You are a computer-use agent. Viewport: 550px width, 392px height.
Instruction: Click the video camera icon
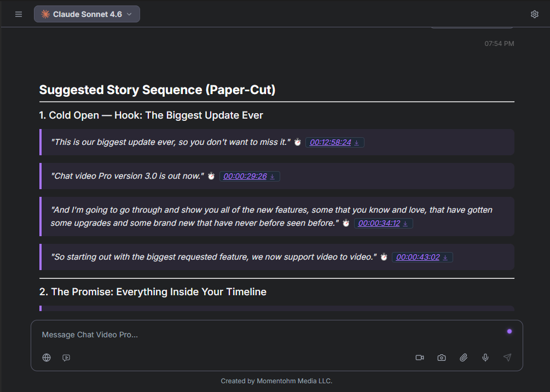(420, 358)
